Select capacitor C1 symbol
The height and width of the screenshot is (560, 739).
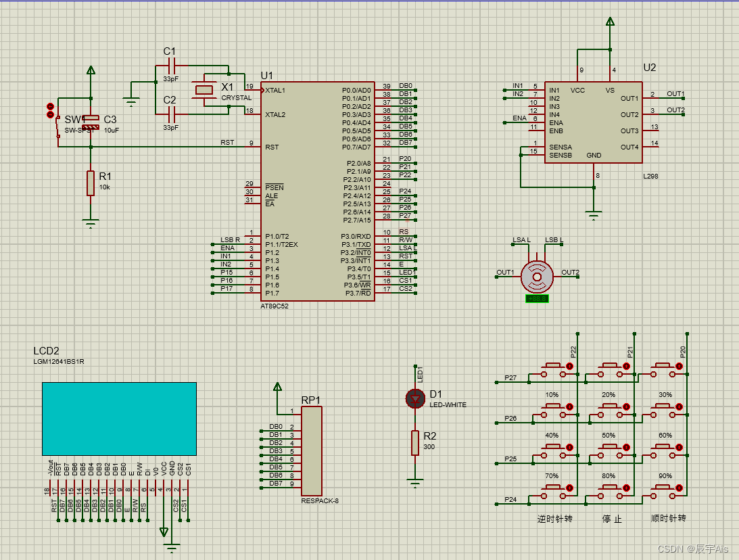(172, 66)
